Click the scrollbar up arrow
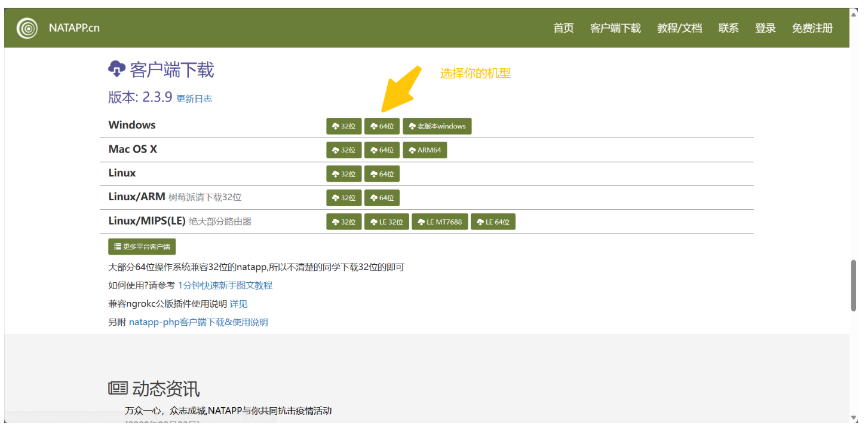The width and height of the screenshot is (868, 431). [854, 13]
